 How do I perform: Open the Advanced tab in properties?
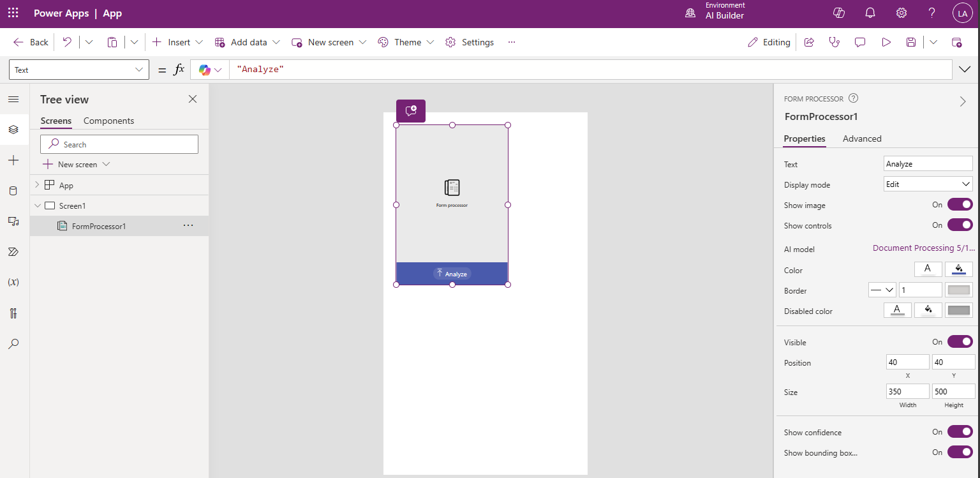click(x=862, y=138)
